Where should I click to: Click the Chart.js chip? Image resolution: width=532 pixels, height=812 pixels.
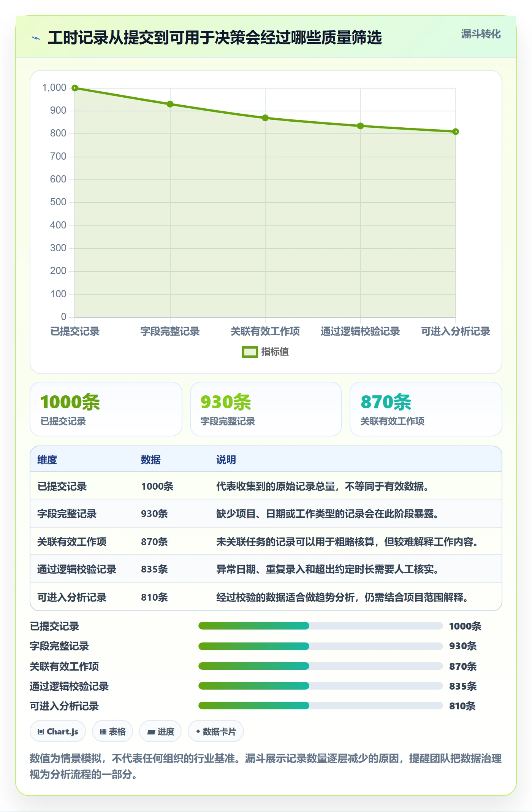[58, 731]
